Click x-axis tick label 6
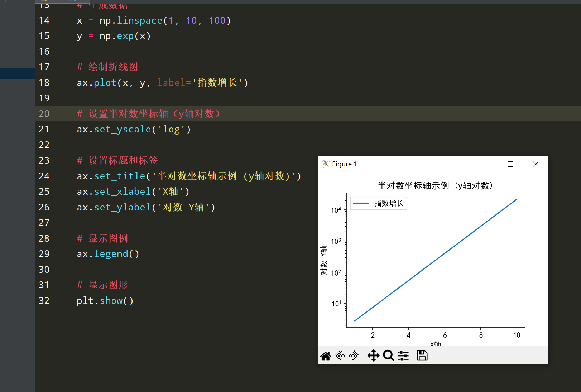 [x=445, y=335]
